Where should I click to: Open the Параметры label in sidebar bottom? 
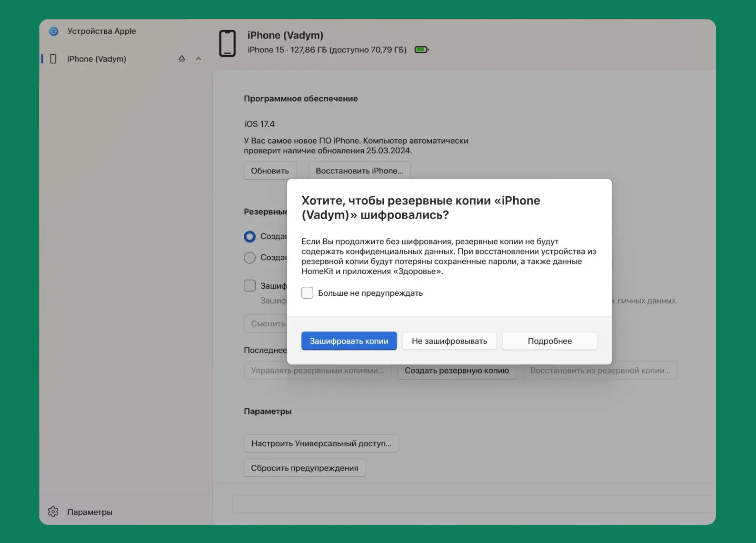click(90, 512)
